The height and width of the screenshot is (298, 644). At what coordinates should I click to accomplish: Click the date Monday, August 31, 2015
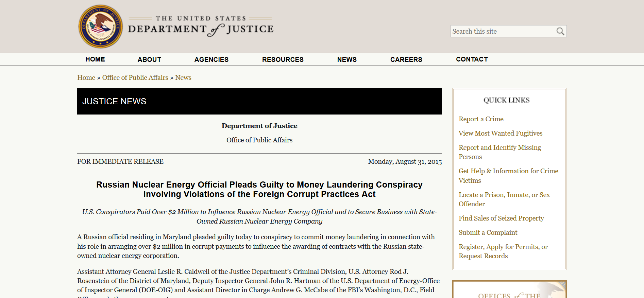click(x=405, y=161)
